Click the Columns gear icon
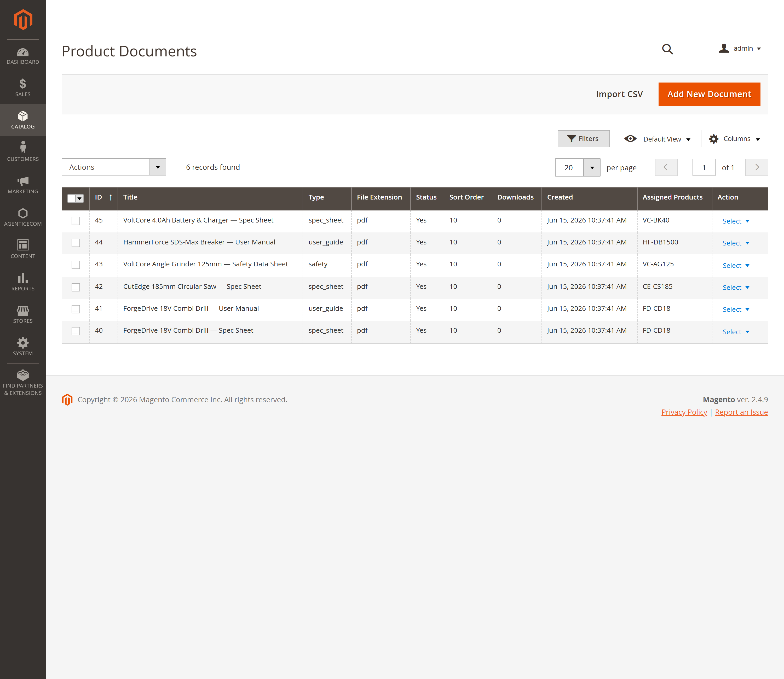 (x=713, y=139)
